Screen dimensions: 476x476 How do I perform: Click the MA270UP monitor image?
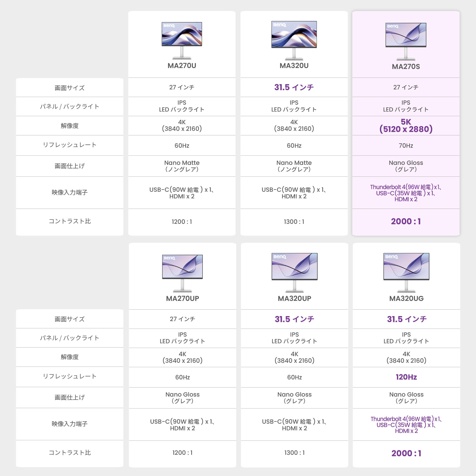(182, 274)
